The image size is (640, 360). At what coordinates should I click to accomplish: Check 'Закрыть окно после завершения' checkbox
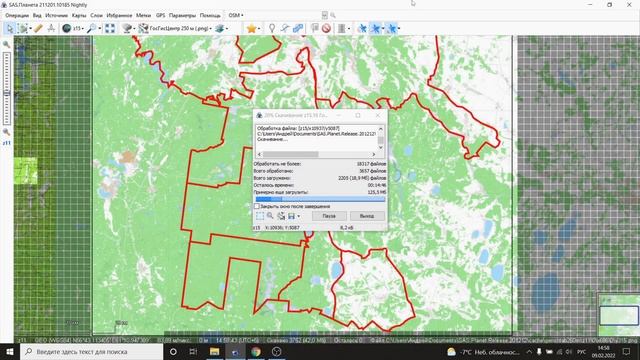coord(257,207)
